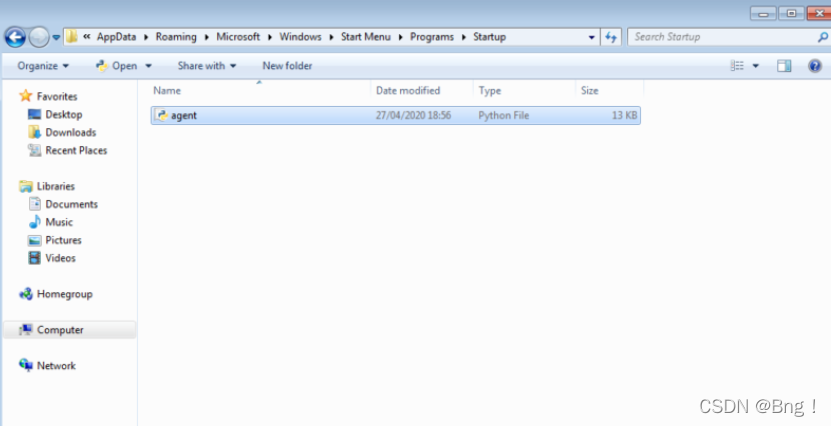Open Desktop in Favorites
Screen dimensions: 831x426
tap(64, 114)
